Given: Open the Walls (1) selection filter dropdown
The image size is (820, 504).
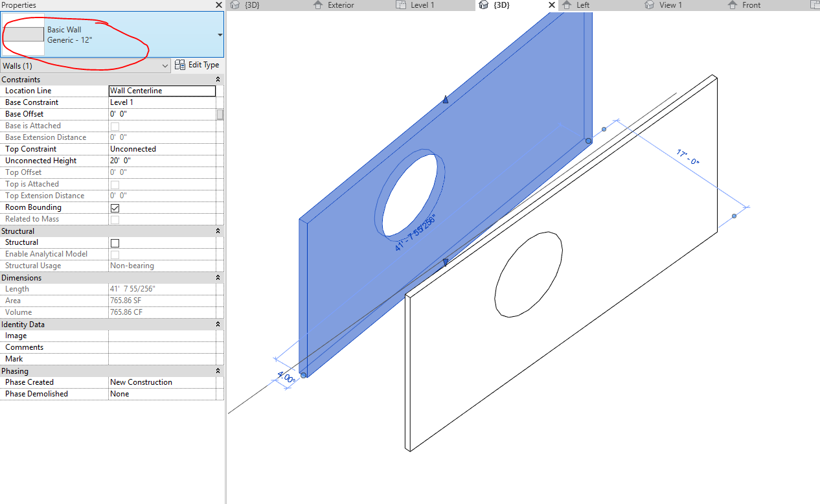Looking at the screenshot, I should click(165, 65).
